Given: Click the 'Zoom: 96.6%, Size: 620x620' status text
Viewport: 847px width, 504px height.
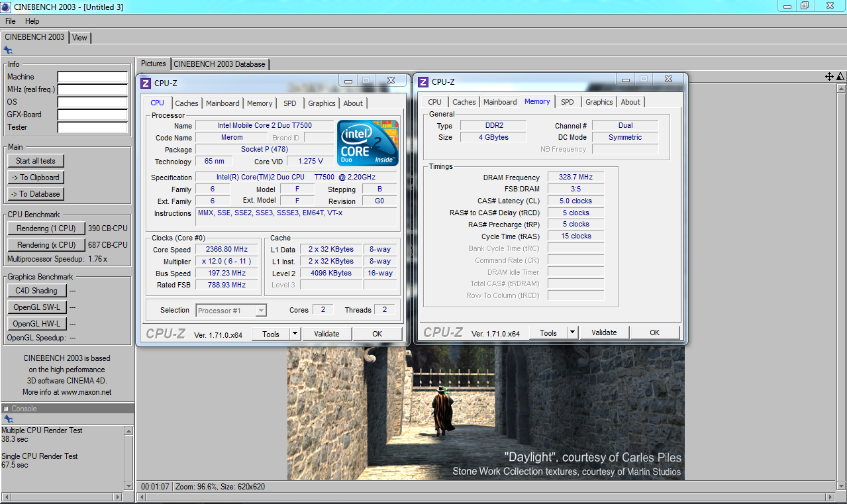Looking at the screenshot, I should coord(220,487).
